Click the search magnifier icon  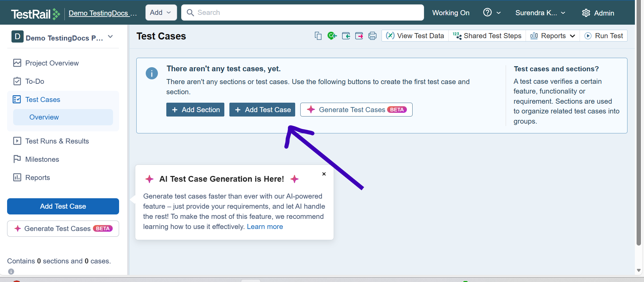(x=190, y=12)
